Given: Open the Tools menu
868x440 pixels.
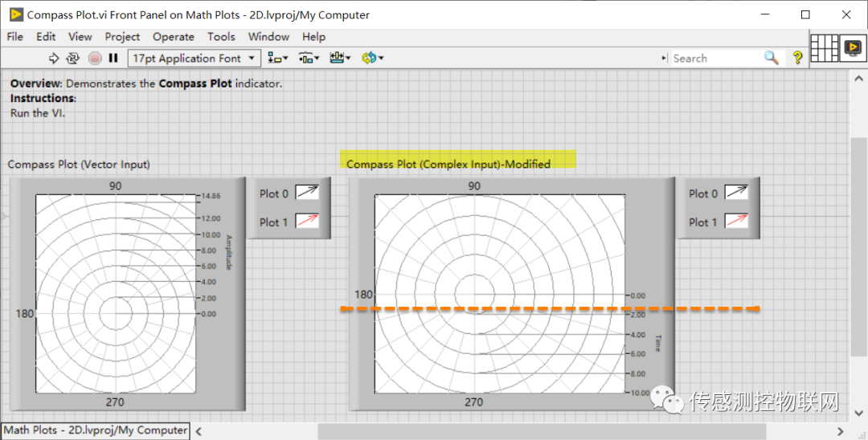Looking at the screenshot, I should (221, 36).
